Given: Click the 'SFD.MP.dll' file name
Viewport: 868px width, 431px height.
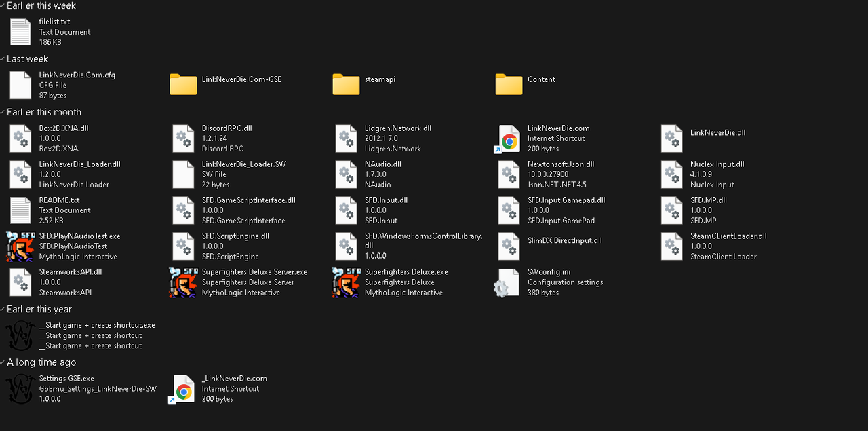Looking at the screenshot, I should click(709, 200).
